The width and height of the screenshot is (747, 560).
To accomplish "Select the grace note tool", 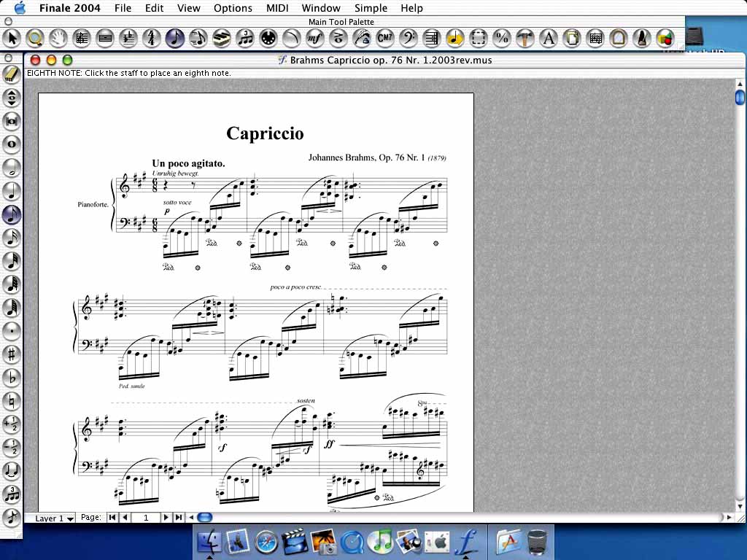I will pyautogui.click(x=12, y=518).
